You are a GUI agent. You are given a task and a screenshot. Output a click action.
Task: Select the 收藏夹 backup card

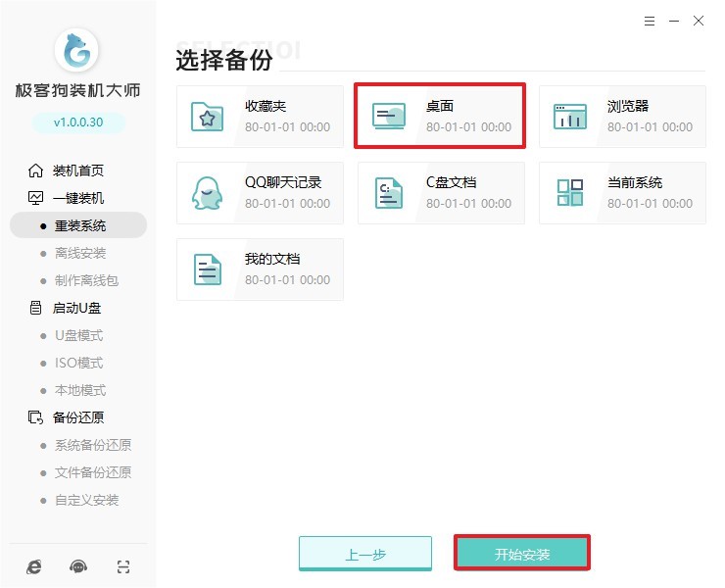[260, 117]
